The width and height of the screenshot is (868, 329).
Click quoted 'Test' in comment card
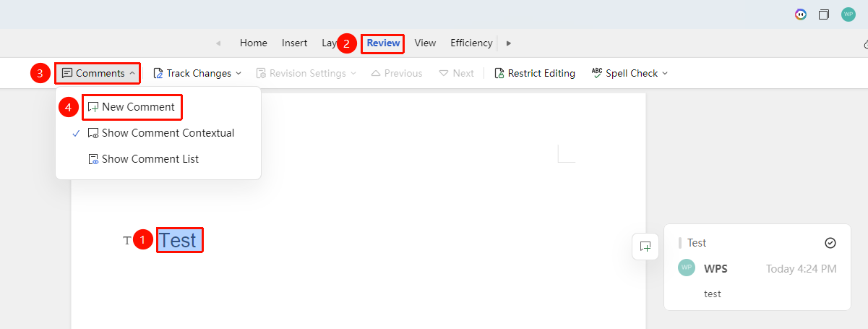pos(697,243)
